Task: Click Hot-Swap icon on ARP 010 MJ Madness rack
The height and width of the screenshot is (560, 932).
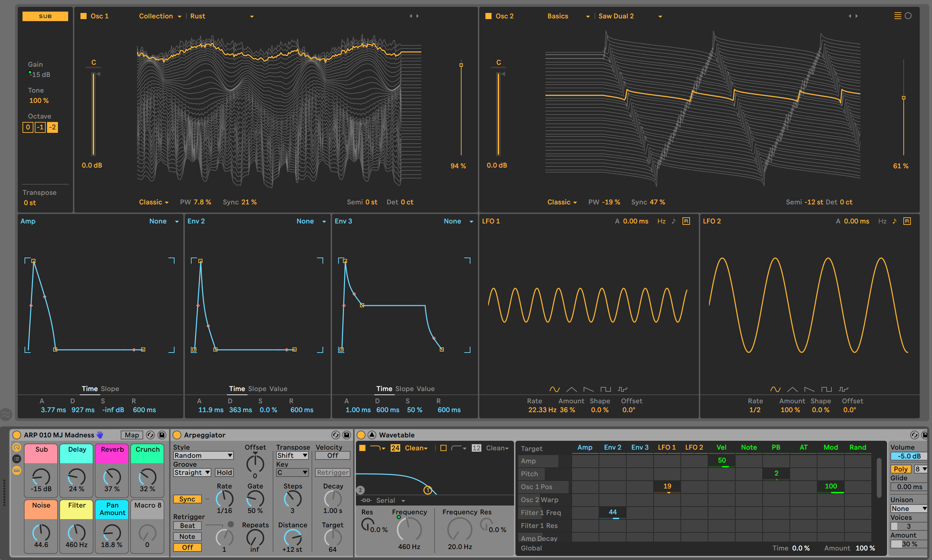Action: [150, 435]
